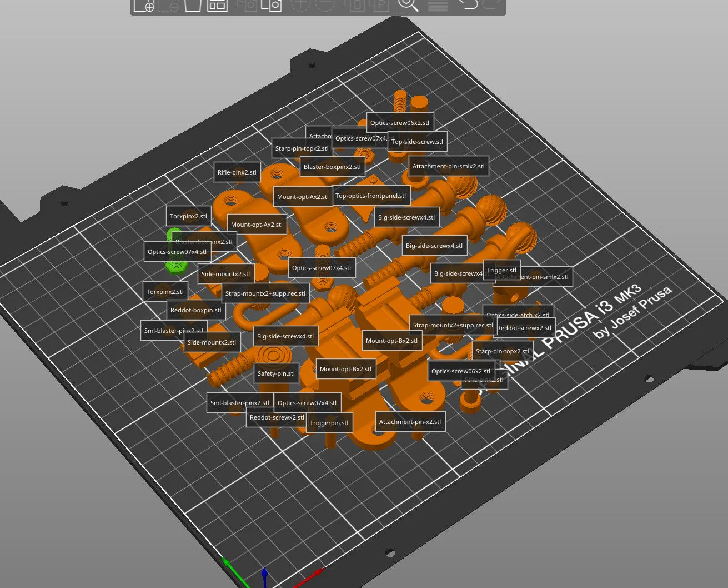728x588 pixels.
Task: Click the Arrange objects icon
Action: (x=217, y=5)
